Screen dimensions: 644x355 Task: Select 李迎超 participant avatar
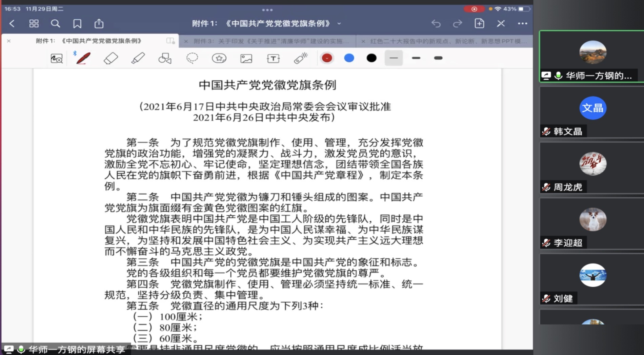pyautogui.click(x=593, y=219)
